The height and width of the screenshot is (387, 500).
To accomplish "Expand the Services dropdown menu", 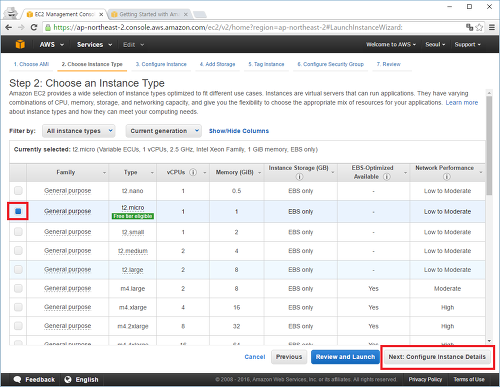I will (x=94, y=44).
